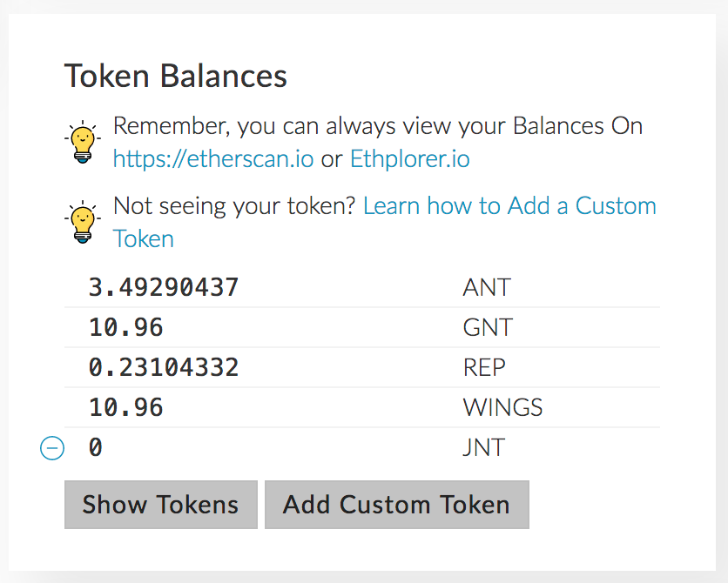The width and height of the screenshot is (728, 583).
Task: Click the GNT token symbol
Action: coord(488,327)
